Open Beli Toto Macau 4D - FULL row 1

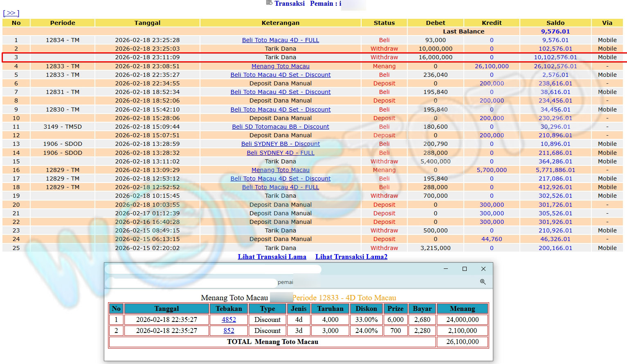tap(280, 40)
